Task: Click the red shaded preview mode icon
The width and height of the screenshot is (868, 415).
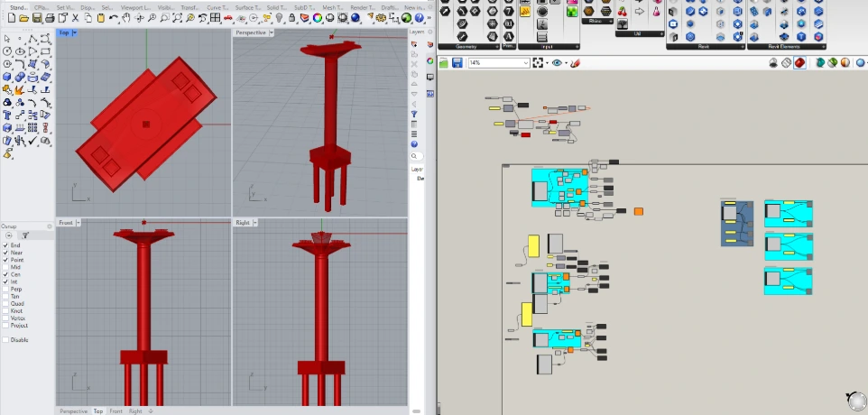Action: click(800, 63)
